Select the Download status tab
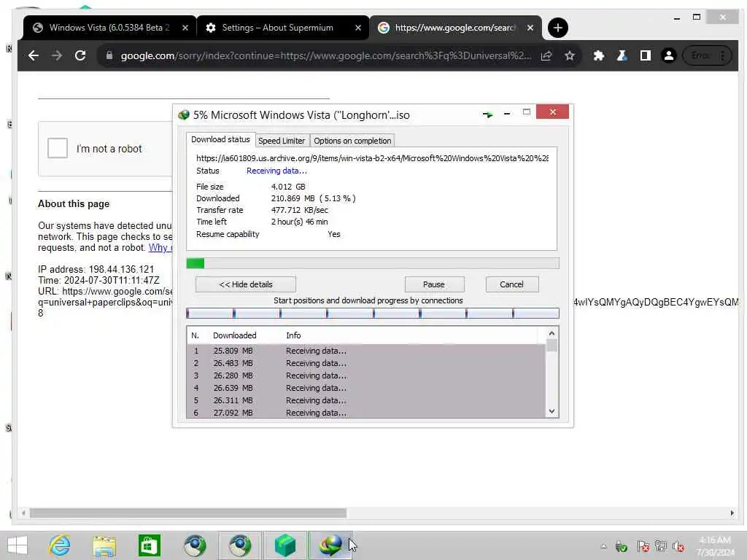The width and height of the screenshot is (747, 560). point(220,139)
